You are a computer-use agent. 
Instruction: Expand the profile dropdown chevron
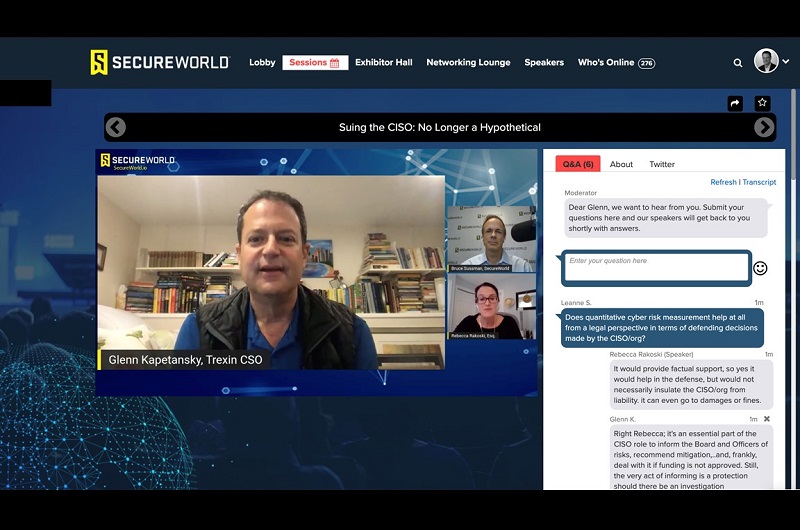pyautogui.click(x=786, y=61)
